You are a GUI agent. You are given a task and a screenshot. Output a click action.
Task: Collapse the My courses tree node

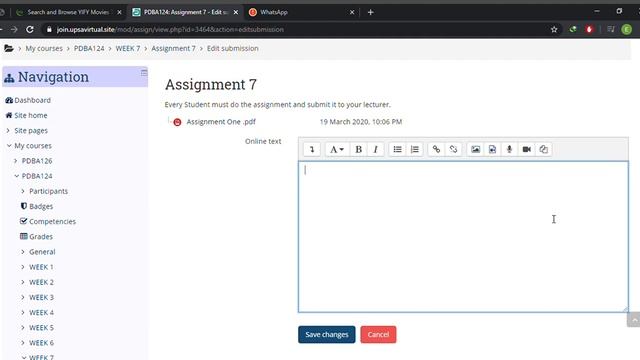pos(9,145)
